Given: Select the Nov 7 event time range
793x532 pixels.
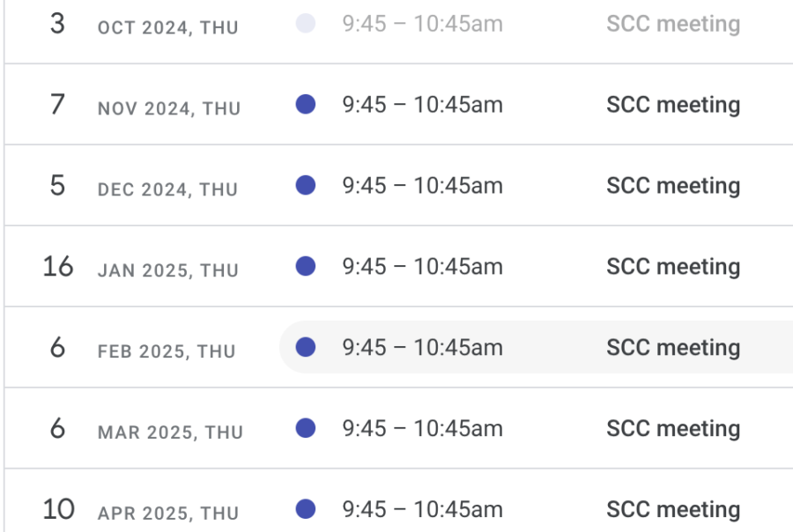Looking at the screenshot, I should (x=422, y=105).
